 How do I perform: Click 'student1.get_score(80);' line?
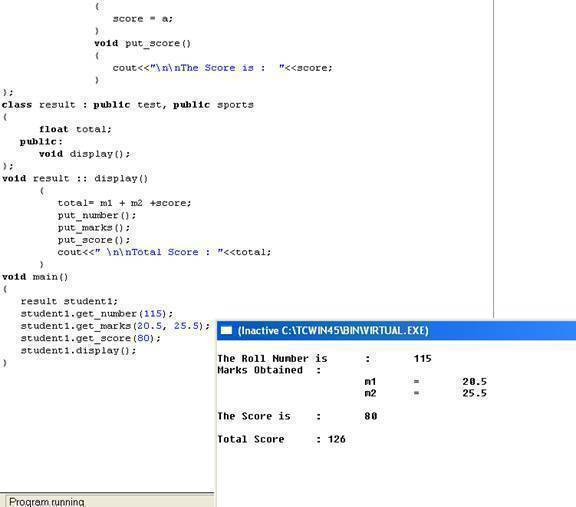pos(91,338)
